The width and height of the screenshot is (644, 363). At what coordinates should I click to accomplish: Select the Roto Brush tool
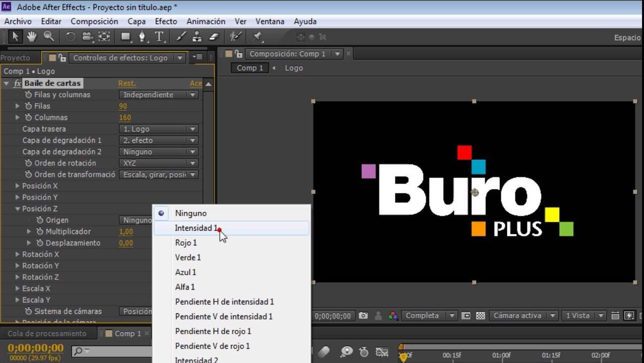(x=235, y=36)
